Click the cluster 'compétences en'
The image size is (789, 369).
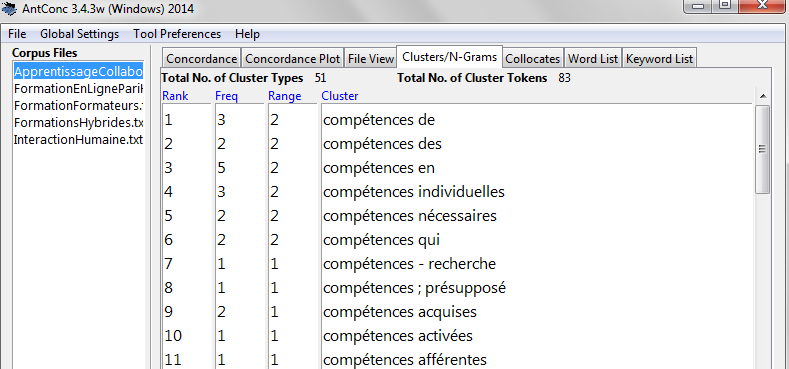tap(379, 168)
